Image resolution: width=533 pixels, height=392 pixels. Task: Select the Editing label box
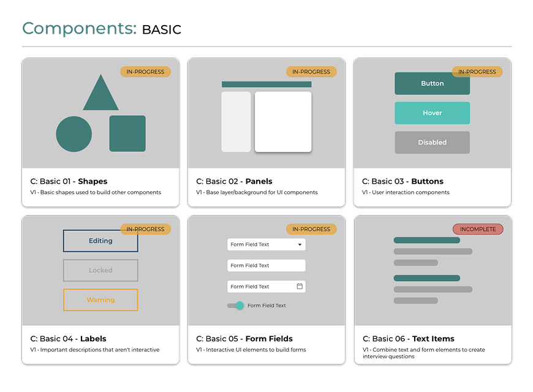pos(100,241)
